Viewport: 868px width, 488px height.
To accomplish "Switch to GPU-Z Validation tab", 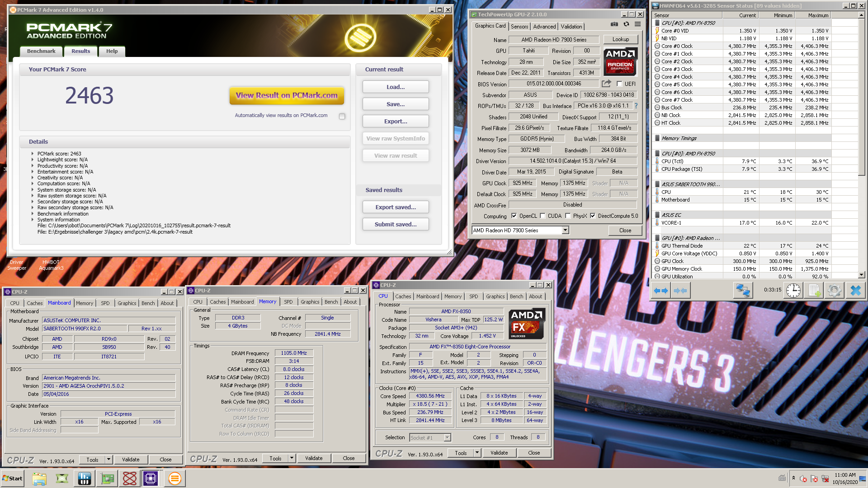I will pyautogui.click(x=571, y=27).
